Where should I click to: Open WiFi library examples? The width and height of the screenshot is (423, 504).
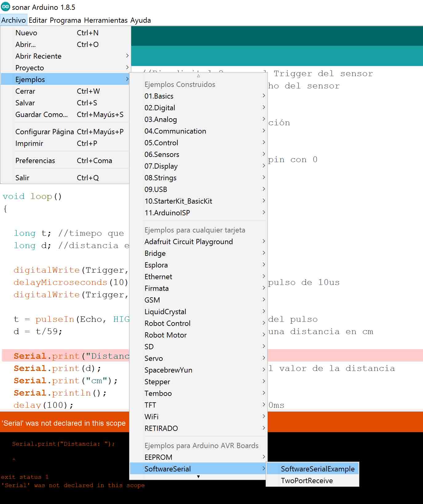pyautogui.click(x=198, y=417)
